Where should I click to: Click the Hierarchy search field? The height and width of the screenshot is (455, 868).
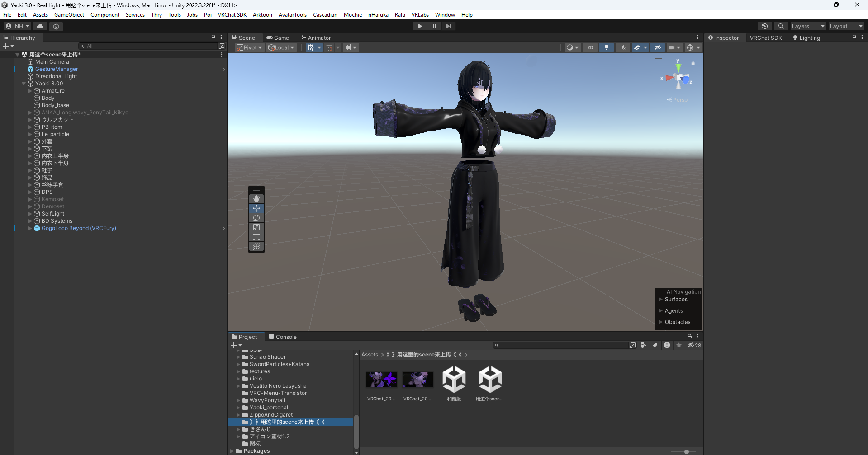pyautogui.click(x=147, y=46)
